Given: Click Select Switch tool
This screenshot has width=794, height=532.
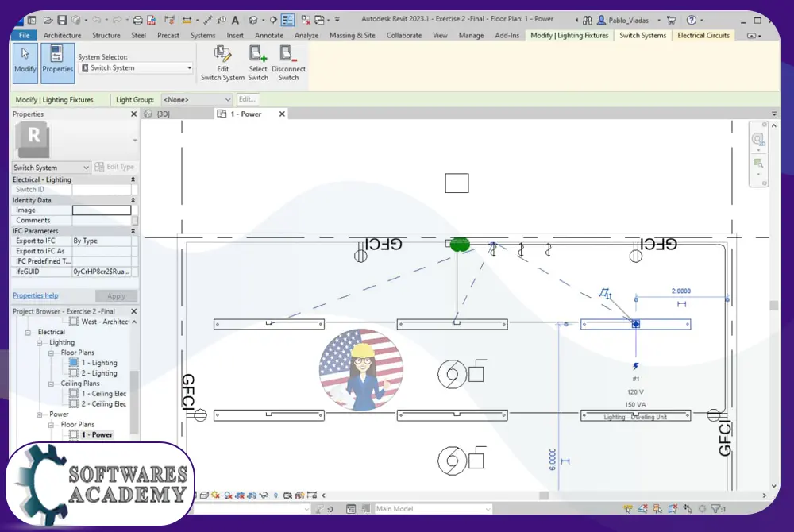Looking at the screenshot, I should tap(258, 63).
